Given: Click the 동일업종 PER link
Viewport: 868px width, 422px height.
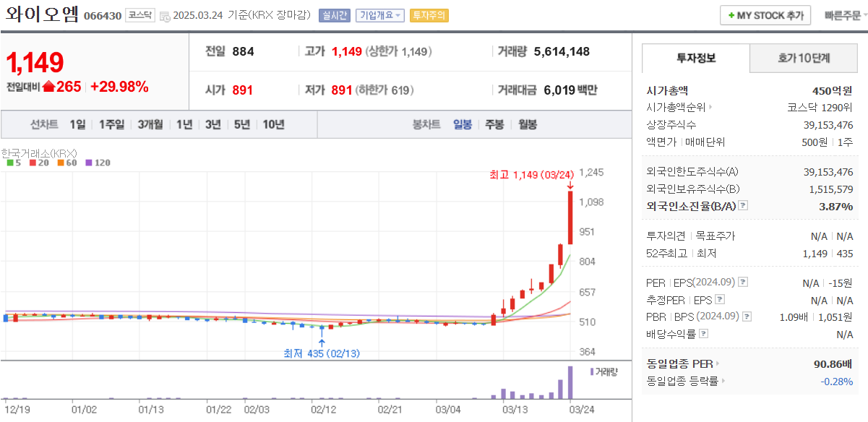Looking at the screenshot, I should 679,363.
